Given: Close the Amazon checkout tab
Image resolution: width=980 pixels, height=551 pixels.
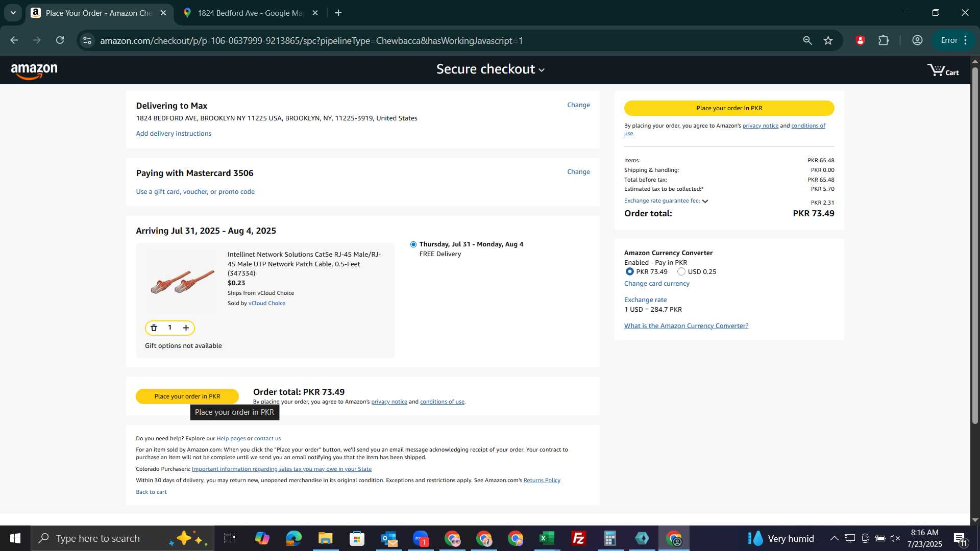Looking at the screenshot, I should coord(163,13).
